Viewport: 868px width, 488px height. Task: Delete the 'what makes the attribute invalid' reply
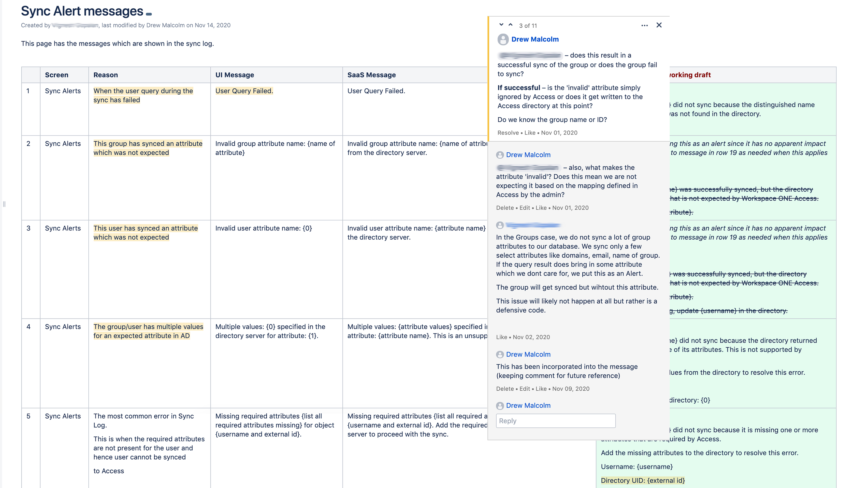(x=505, y=208)
